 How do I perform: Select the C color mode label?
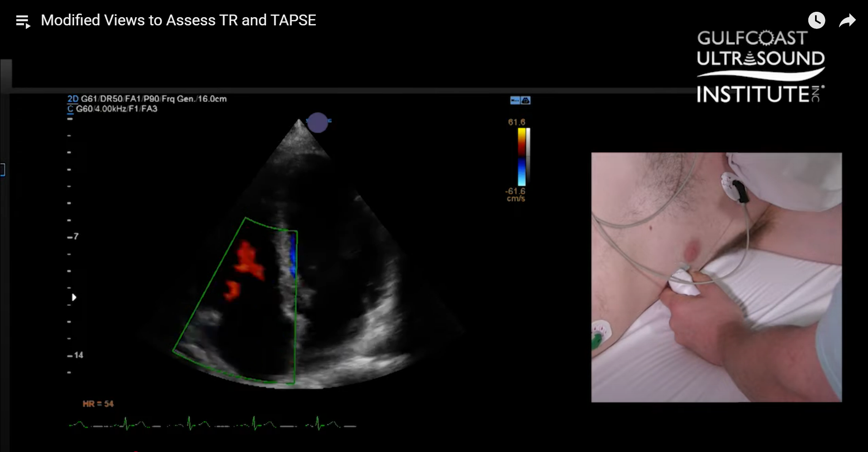[70, 109]
